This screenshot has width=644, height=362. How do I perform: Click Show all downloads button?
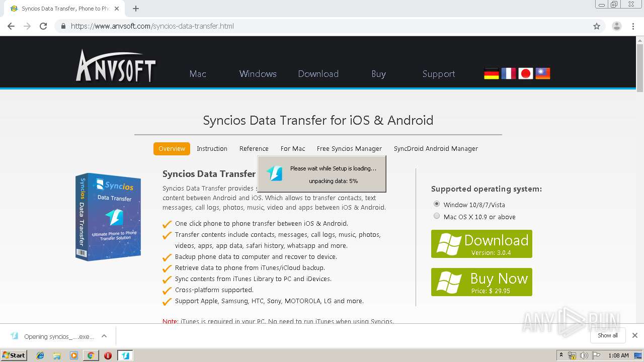point(607,335)
